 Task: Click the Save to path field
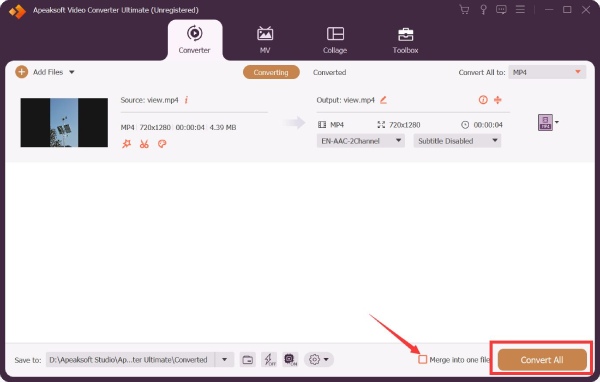(x=130, y=360)
